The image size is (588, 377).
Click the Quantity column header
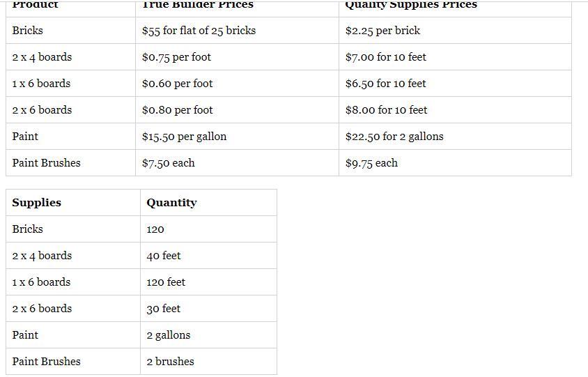click(x=208, y=203)
